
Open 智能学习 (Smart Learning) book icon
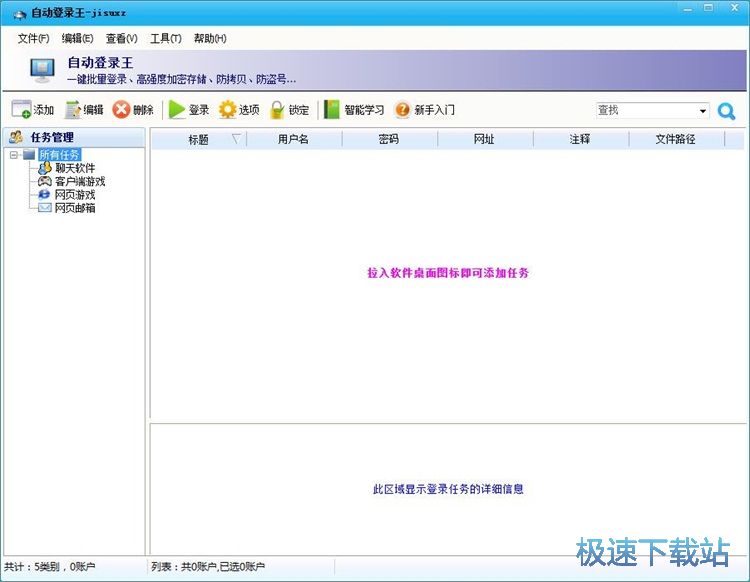(x=331, y=110)
